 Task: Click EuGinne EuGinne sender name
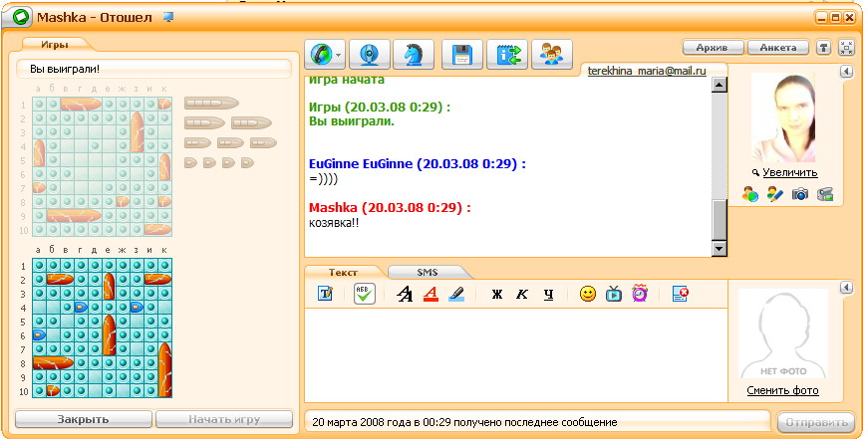tap(361, 164)
